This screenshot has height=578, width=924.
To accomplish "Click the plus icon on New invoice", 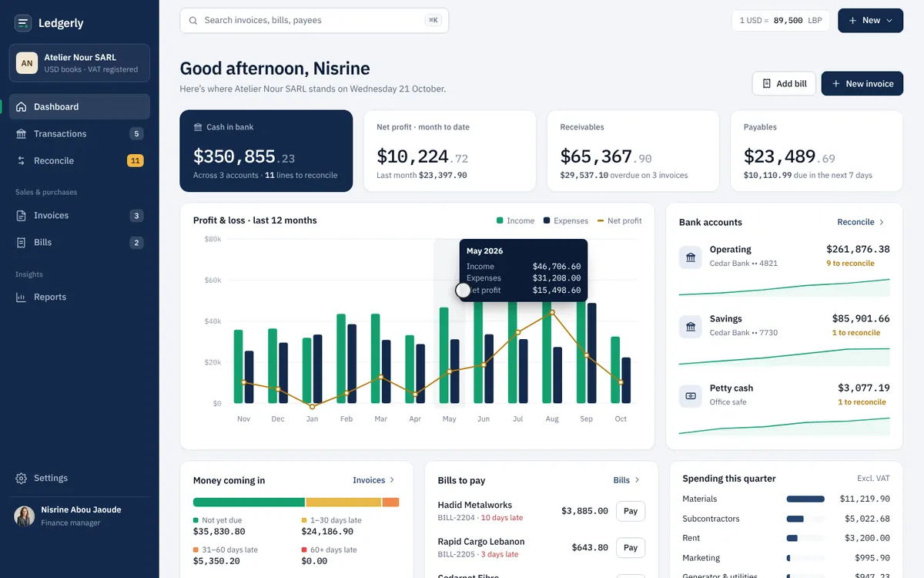I will pos(836,83).
